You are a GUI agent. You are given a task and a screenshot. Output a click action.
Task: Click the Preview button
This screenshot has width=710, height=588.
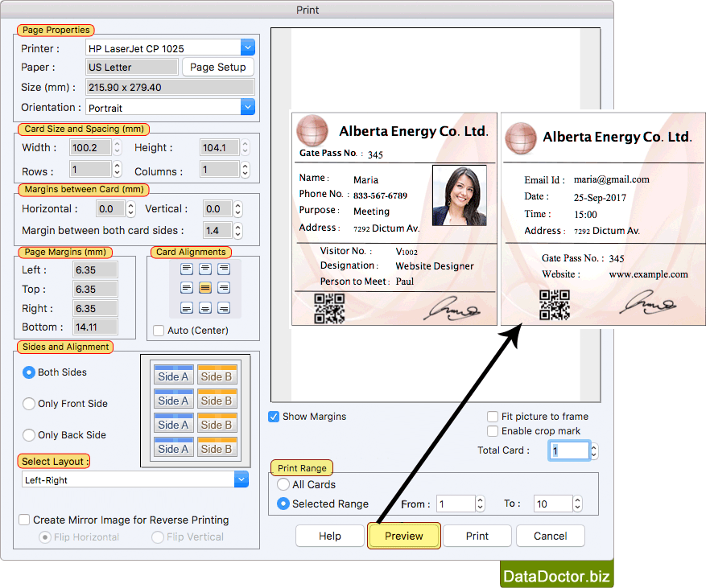(404, 536)
